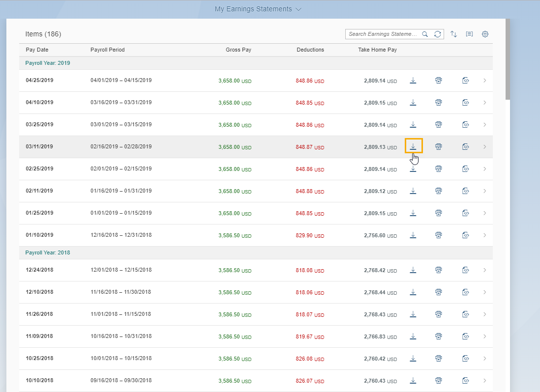Open code document icon for 04/10/2019 row
Viewport: 540px width, 392px height.
tap(465, 103)
